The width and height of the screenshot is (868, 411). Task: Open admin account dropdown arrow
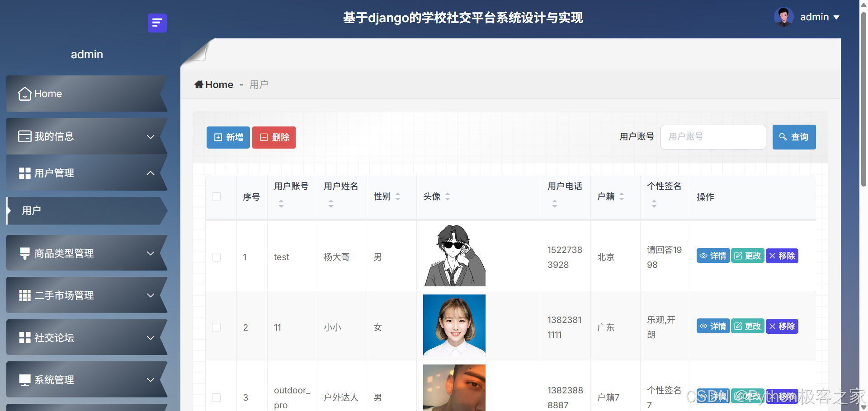tap(836, 17)
